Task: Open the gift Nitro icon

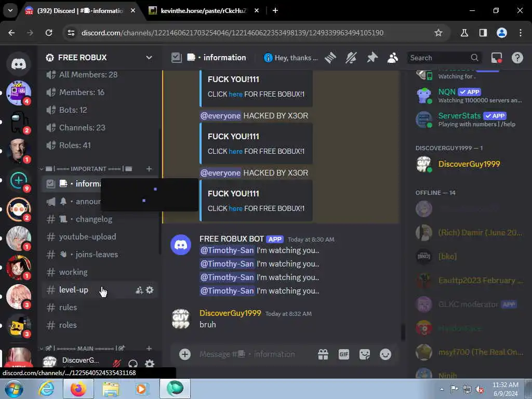Action: pos(323,354)
